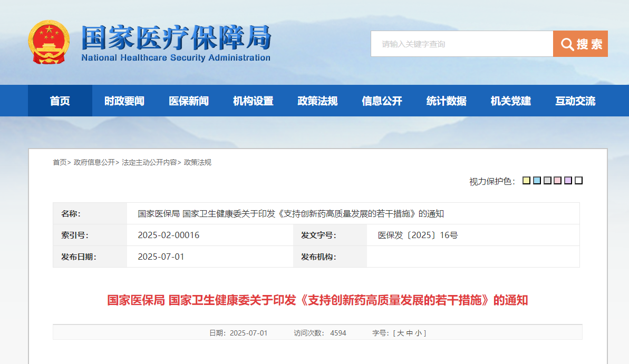Screen dimensions: 629x364
Task: Open 统计数据 from the nav bar
Action: tap(446, 101)
